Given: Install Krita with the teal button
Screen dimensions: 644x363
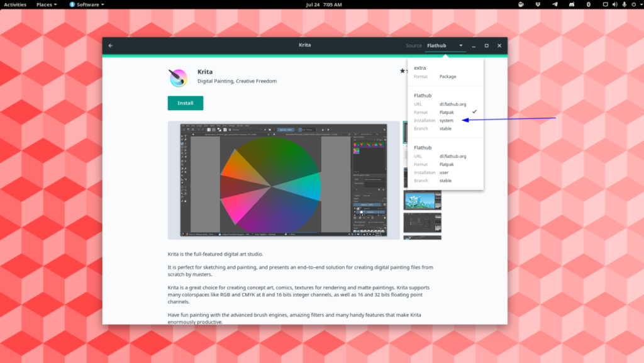Looking at the screenshot, I should point(185,103).
